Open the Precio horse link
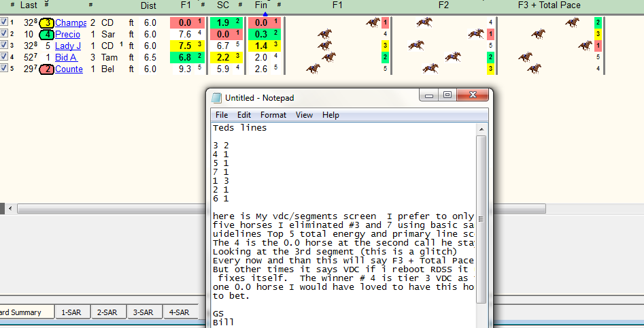The height and width of the screenshot is (328, 644). tap(68, 34)
